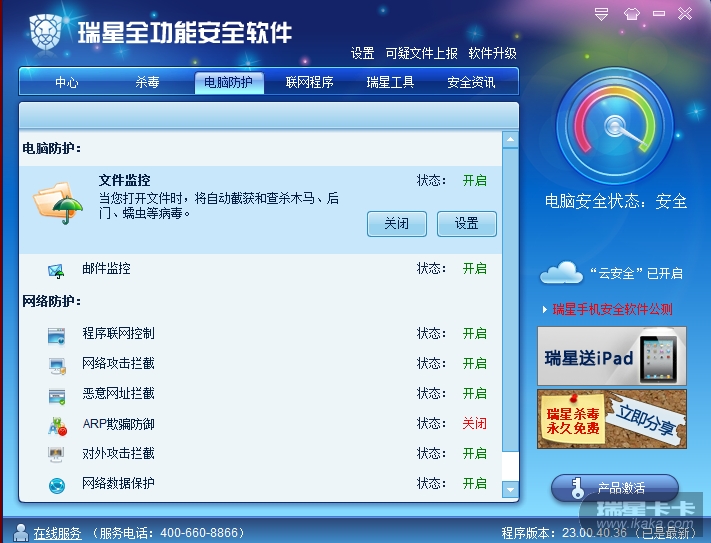Select the 电脑防护 tab

[x=229, y=82]
